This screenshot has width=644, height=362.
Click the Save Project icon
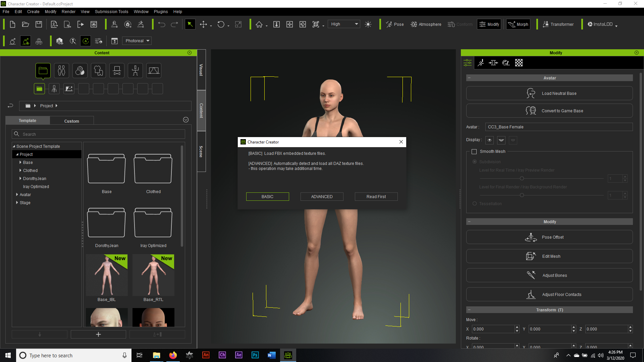(39, 24)
